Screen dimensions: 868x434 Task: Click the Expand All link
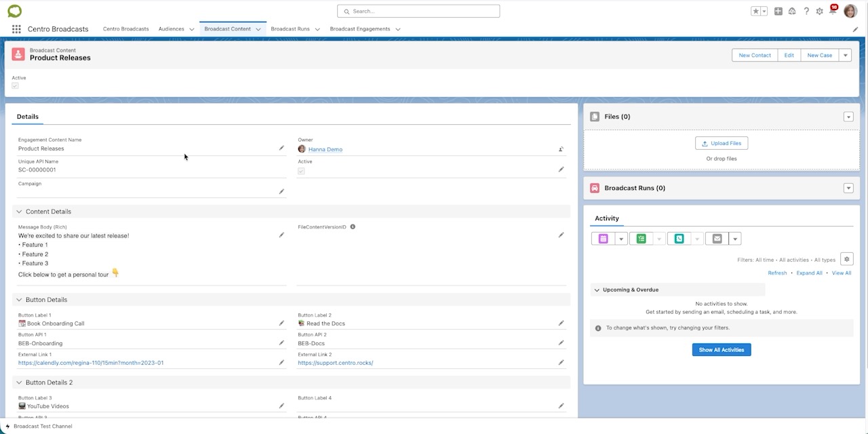click(x=810, y=273)
